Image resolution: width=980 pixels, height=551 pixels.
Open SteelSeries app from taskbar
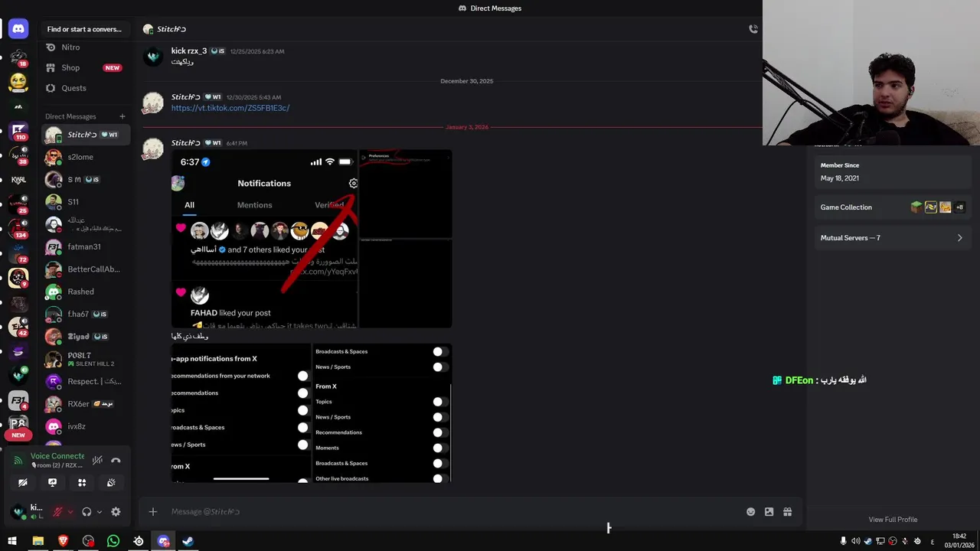(139, 541)
